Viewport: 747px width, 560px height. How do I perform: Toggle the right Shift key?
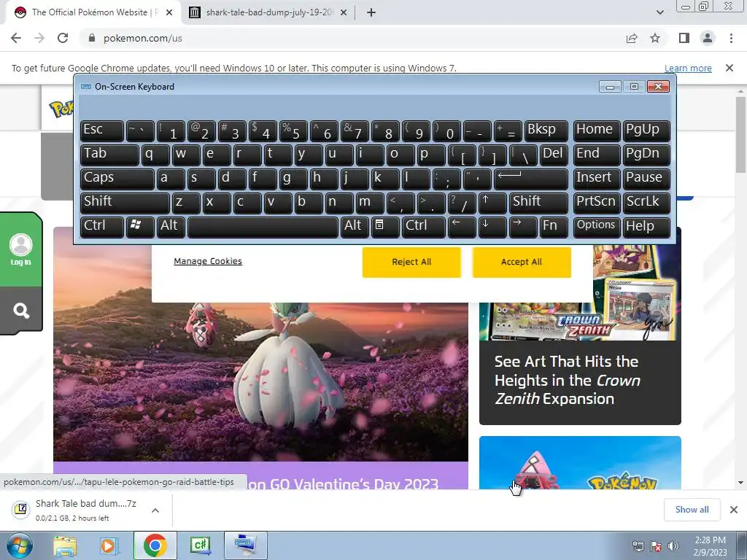(539, 203)
